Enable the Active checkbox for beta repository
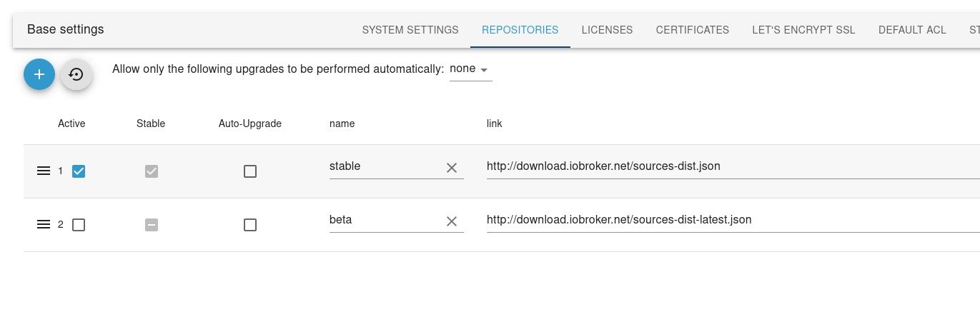 79,225
